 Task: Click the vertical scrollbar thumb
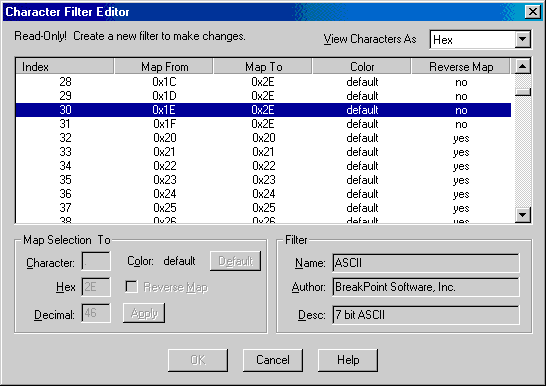522,92
